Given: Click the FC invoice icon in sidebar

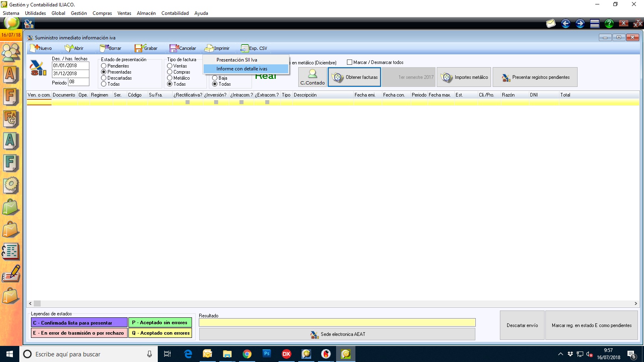Looking at the screenshot, I should pos(11,119).
